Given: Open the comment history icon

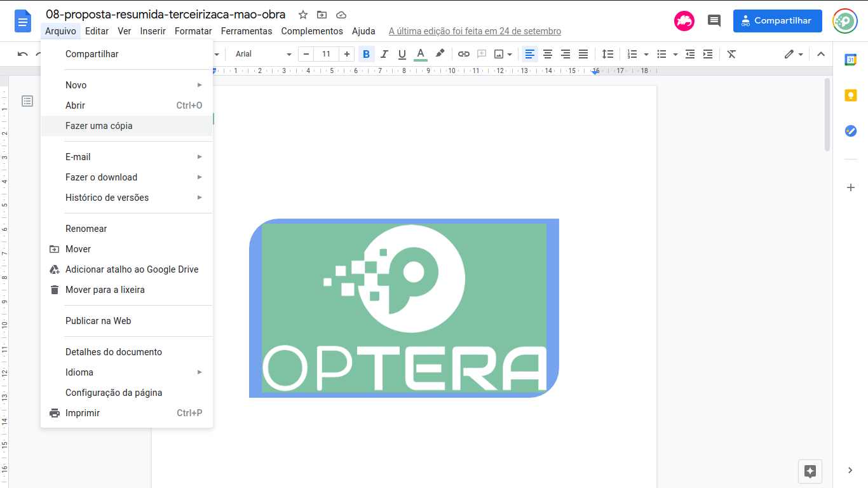Looking at the screenshot, I should tap(714, 21).
